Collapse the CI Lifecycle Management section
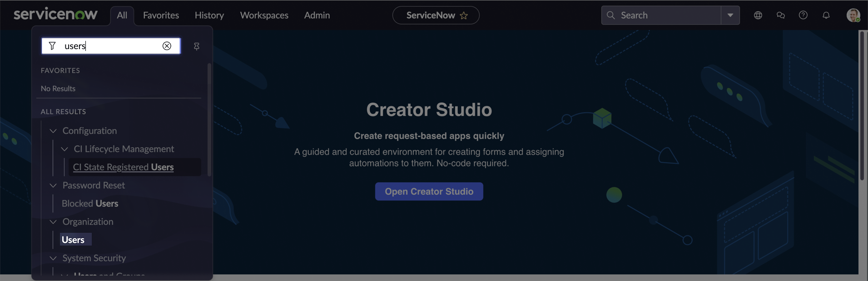The image size is (868, 281). coord(64,149)
